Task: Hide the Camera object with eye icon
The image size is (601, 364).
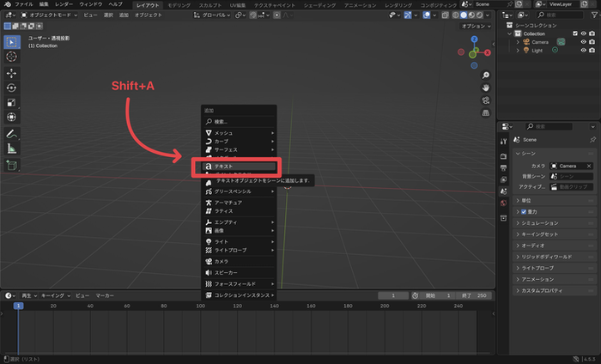Action: coord(583,41)
